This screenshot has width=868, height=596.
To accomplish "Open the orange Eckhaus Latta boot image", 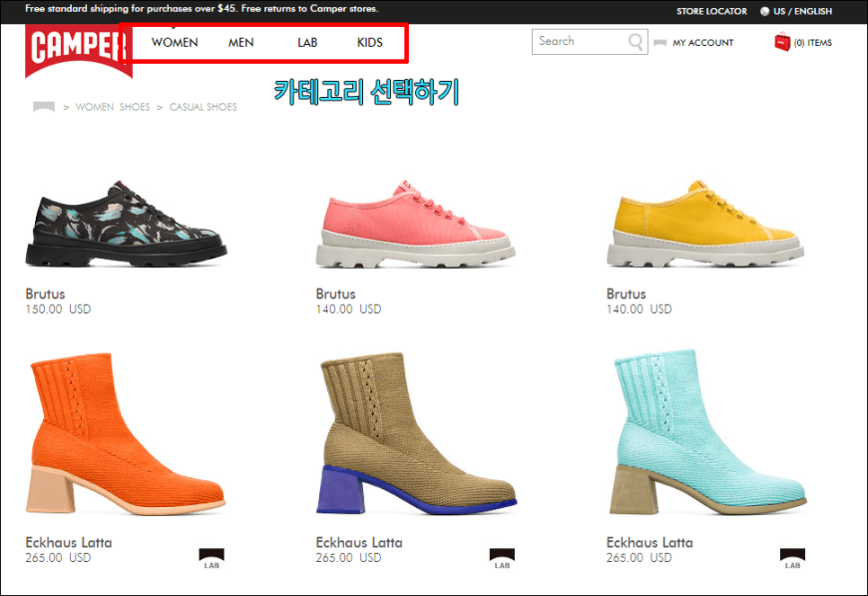I will pos(126,433).
